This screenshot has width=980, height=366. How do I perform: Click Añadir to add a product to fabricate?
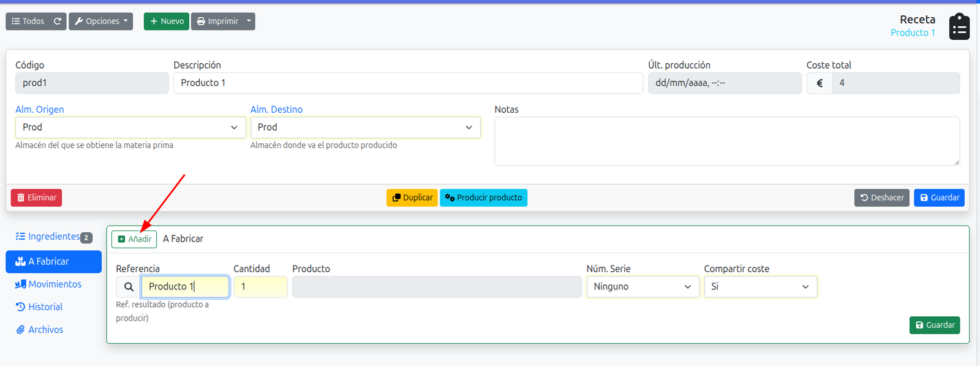tap(134, 239)
